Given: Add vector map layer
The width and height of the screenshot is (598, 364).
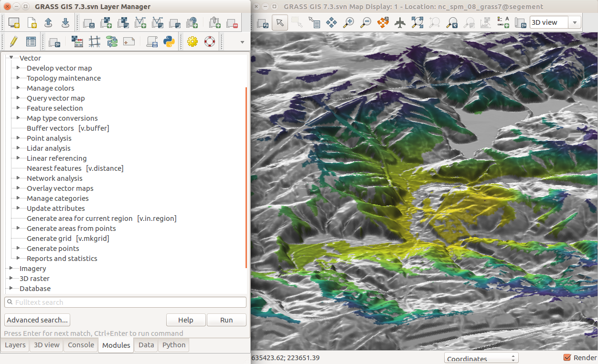Looking at the screenshot, I should click(x=140, y=22).
